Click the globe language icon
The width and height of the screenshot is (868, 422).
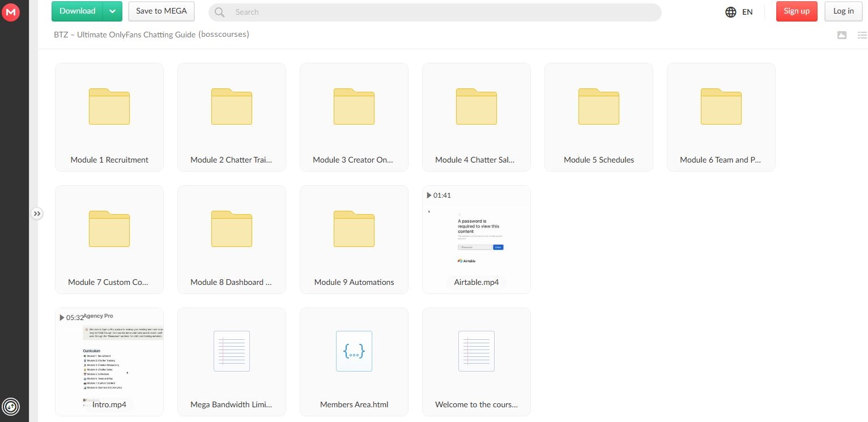731,12
